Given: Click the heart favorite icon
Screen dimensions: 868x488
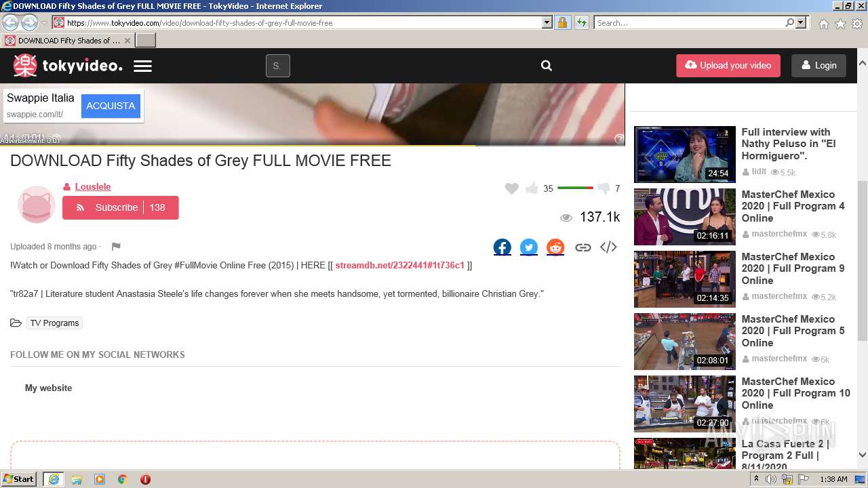Looking at the screenshot, I should (512, 188).
